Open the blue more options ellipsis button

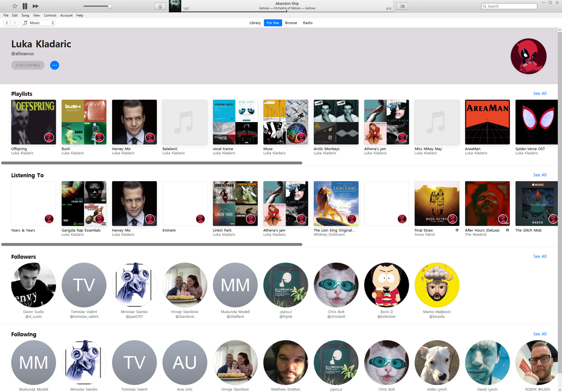coord(54,65)
